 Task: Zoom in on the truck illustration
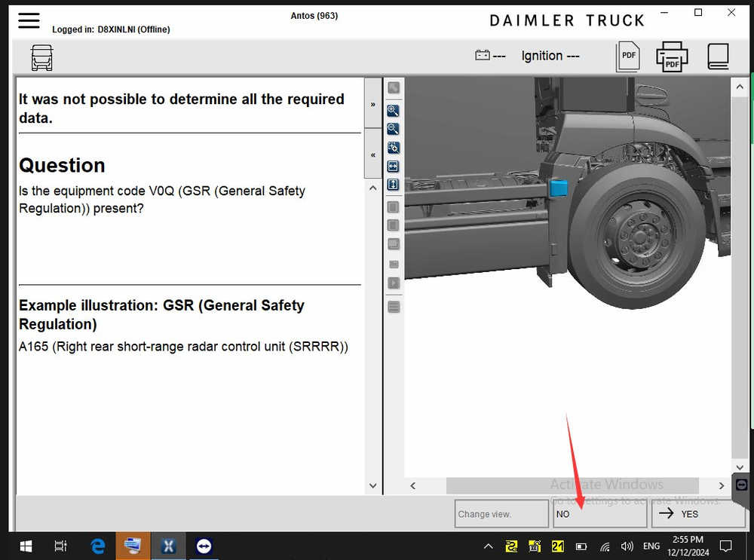tap(393, 111)
